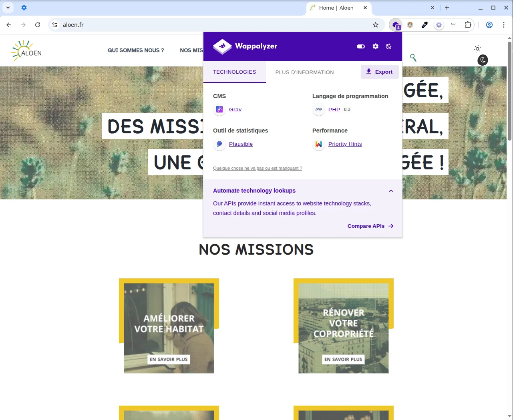The image size is (513, 420).
Task: Click the small grey extension icon
Action: point(453,25)
